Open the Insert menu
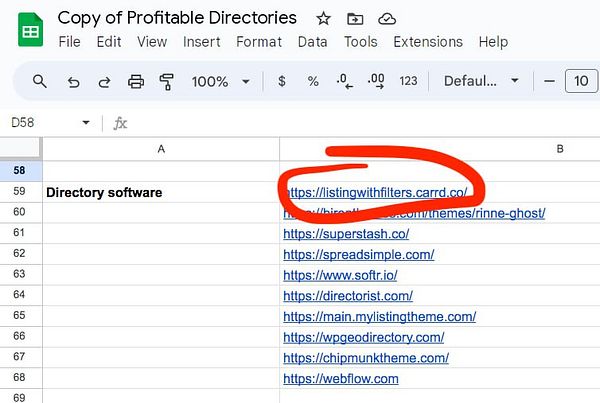 [201, 42]
